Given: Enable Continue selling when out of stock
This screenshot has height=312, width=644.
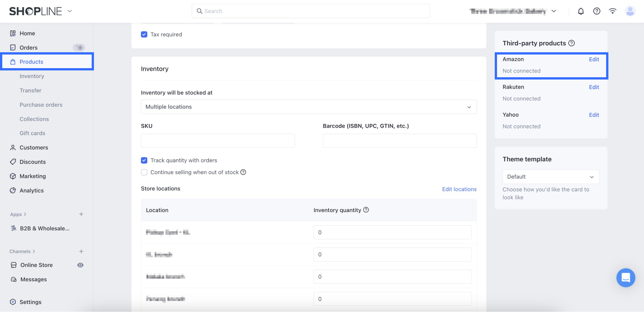Looking at the screenshot, I should pos(144,172).
